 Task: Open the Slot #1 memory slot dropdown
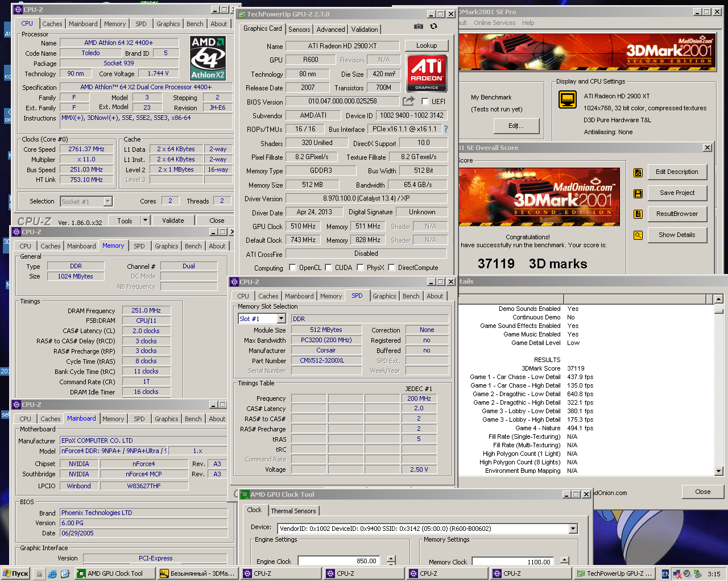click(x=281, y=319)
